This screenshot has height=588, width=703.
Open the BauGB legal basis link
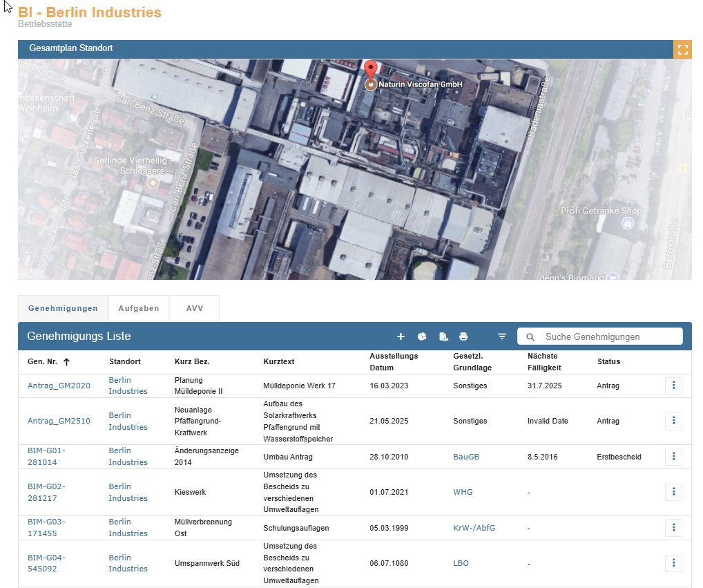[466, 457]
